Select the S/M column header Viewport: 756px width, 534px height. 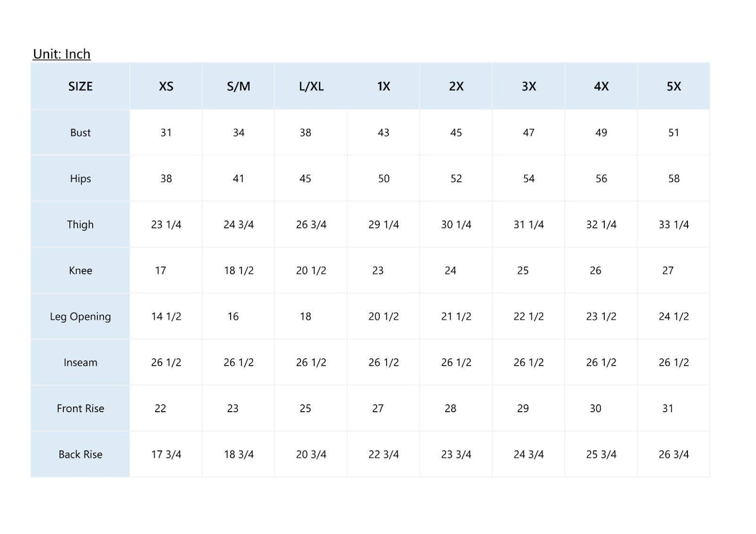click(x=239, y=86)
